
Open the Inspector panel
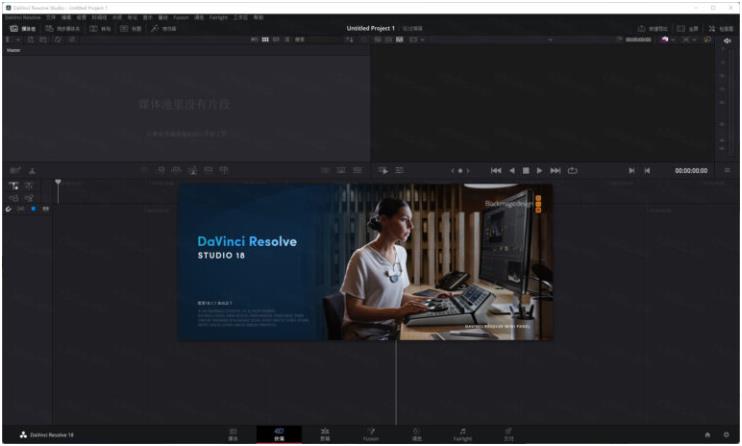pos(721,28)
